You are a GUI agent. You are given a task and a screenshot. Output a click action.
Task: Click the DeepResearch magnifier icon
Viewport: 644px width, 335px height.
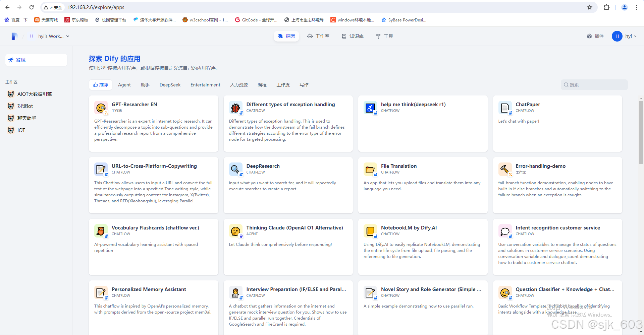235,169
